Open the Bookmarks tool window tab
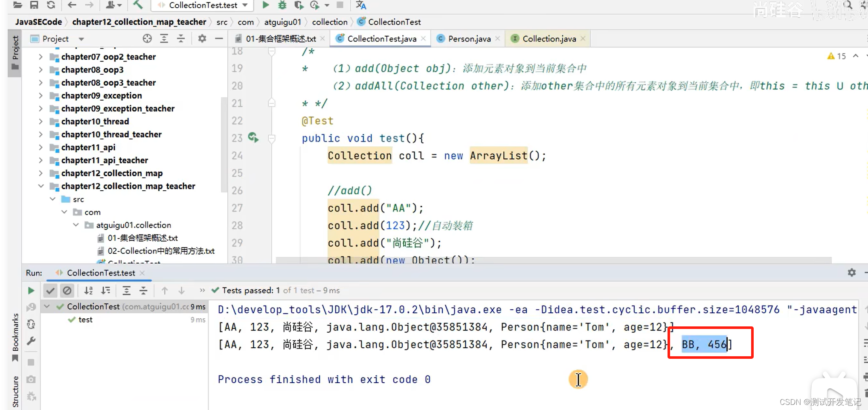This screenshot has width=868, height=410. click(x=15, y=337)
